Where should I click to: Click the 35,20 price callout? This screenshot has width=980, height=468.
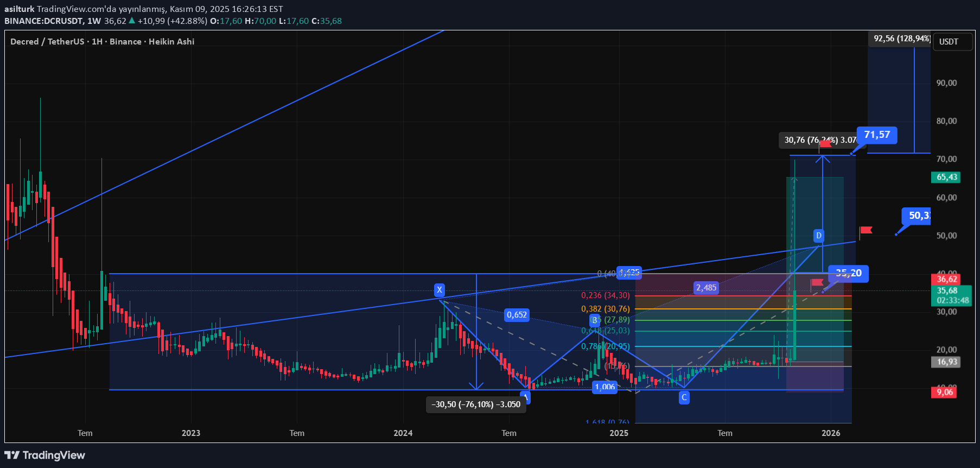(848, 273)
